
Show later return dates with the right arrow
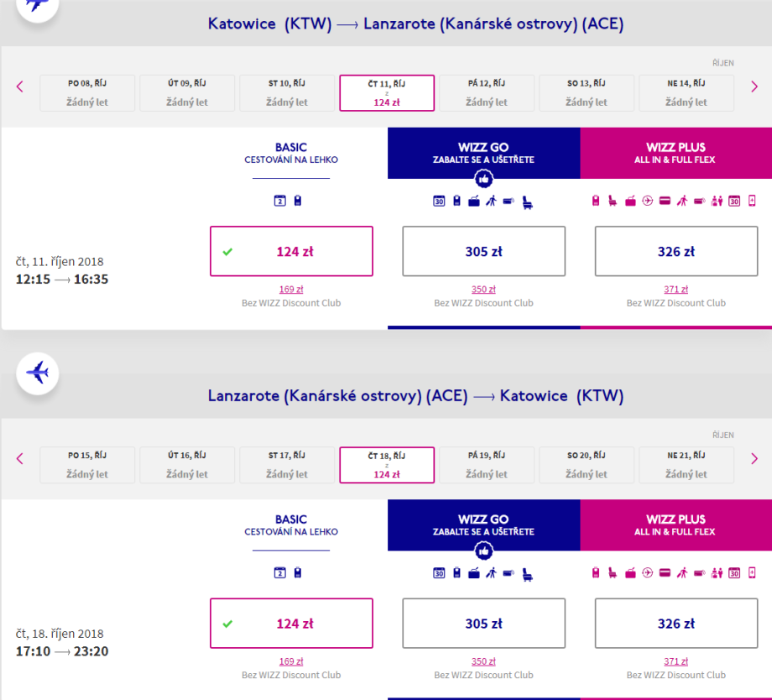point(754,458)
